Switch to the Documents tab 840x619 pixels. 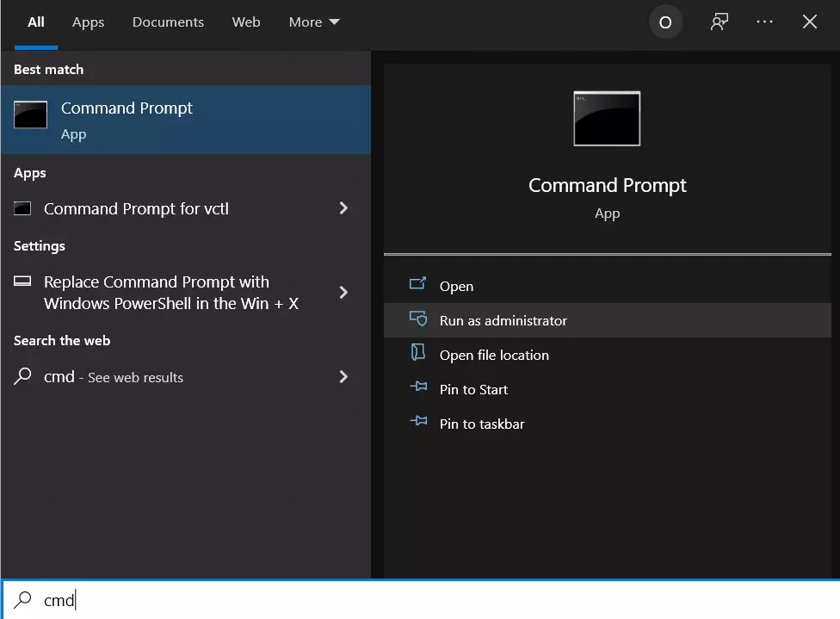pos(167,22)
